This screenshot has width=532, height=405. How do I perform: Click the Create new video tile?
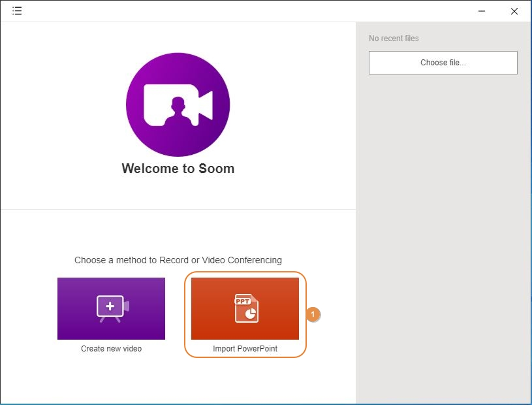coord(111,308)
